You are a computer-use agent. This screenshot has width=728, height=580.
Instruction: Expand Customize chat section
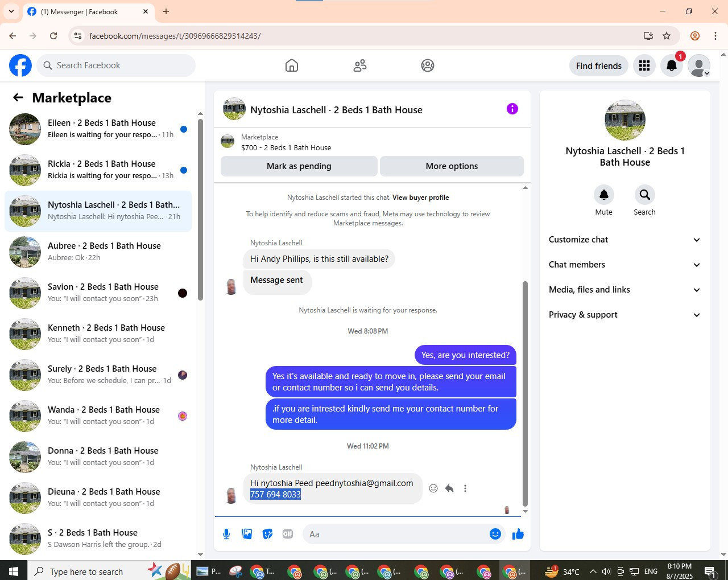624,240
